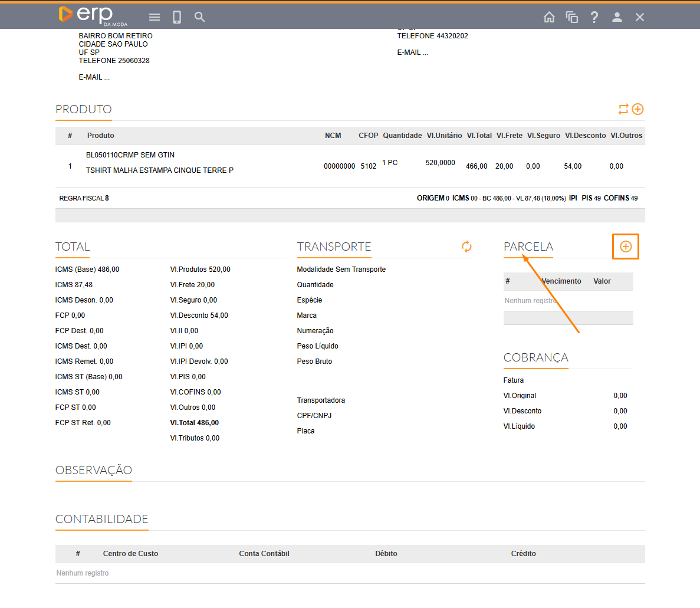Add a new Parcela installment

[626, 247]
